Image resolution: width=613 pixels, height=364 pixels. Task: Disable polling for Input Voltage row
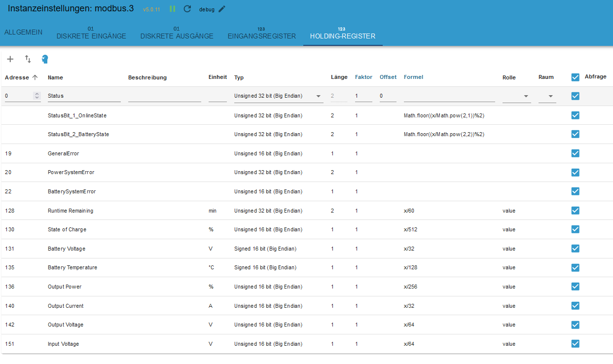pyautogui.click(x=575, y=344)
